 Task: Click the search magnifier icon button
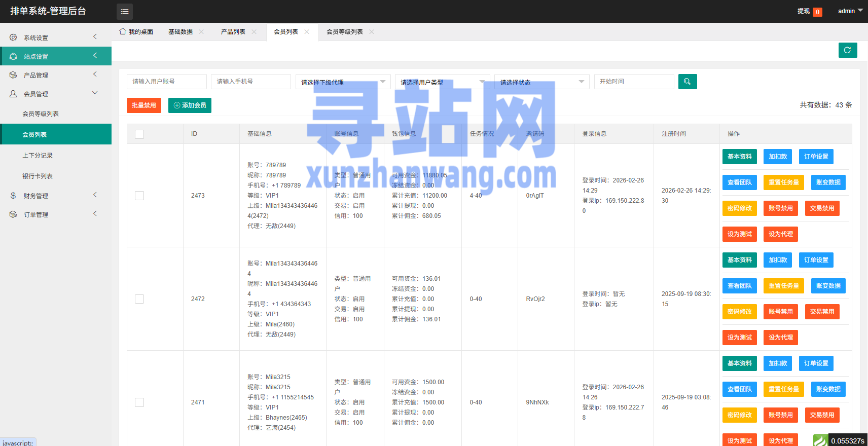point(687,82)
